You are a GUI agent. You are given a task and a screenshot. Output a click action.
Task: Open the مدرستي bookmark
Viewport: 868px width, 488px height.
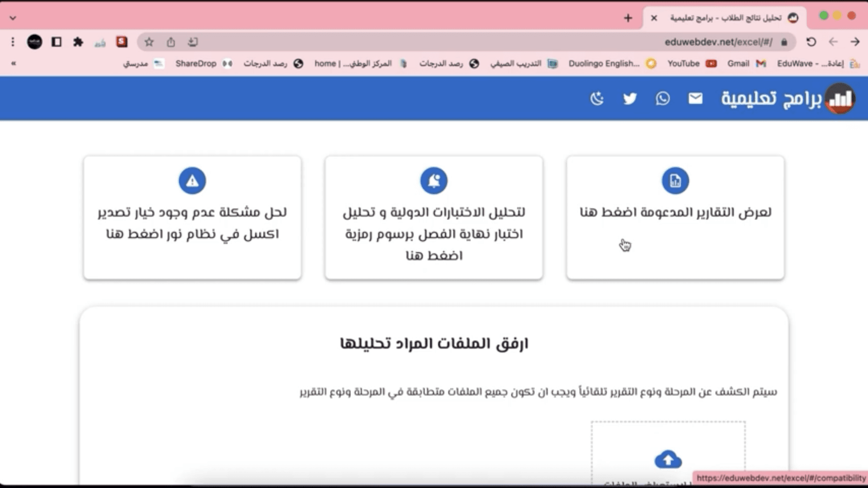[x=143, y=63]
